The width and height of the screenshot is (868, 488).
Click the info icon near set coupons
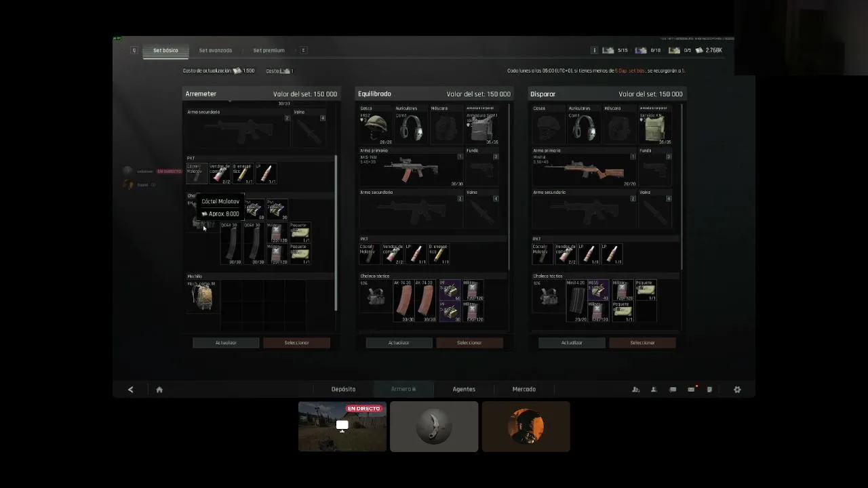(x=594, y=50)
